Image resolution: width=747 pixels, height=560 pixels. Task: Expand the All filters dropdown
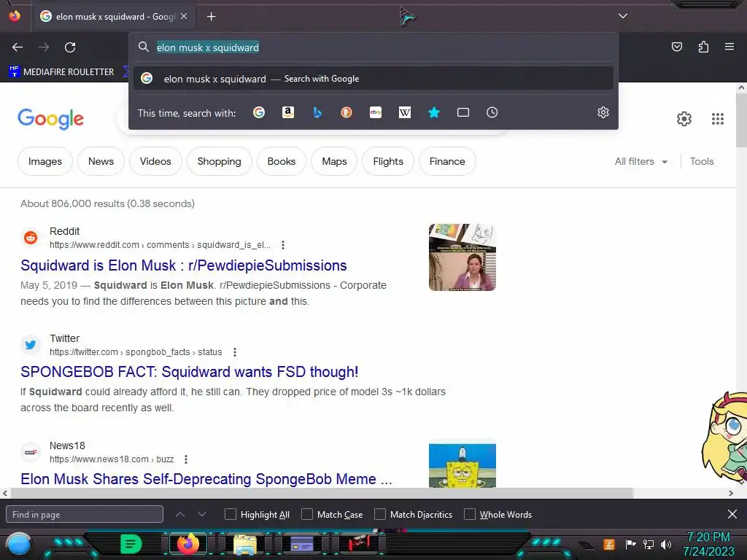tap(640, 161)
